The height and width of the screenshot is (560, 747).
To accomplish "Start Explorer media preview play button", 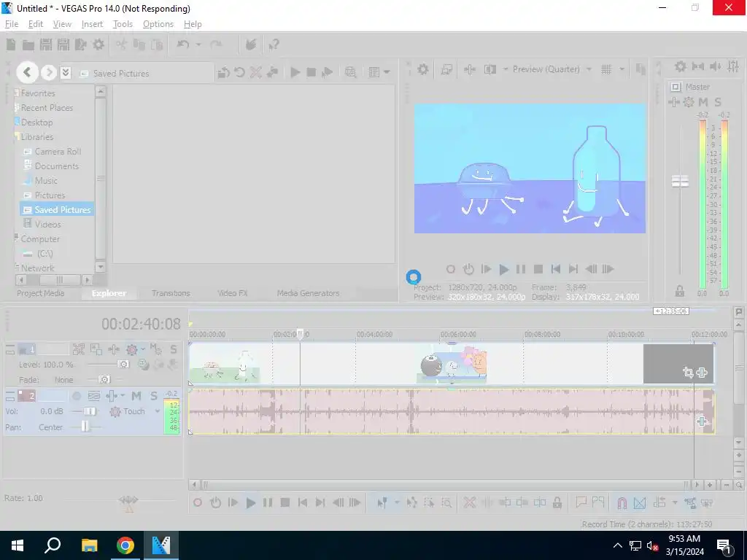I will (295, 72).
